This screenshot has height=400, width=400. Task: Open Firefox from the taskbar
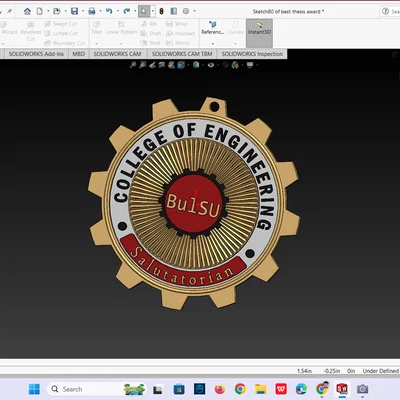(220, 389)
